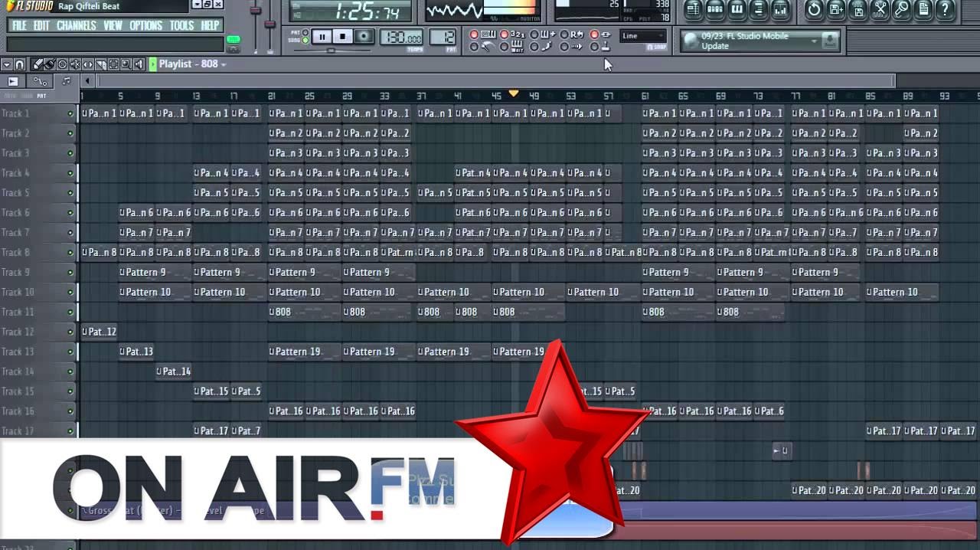The image size is (980, 550).
Task: Click the Save new version icon
Action: click(x=836, y=9)
